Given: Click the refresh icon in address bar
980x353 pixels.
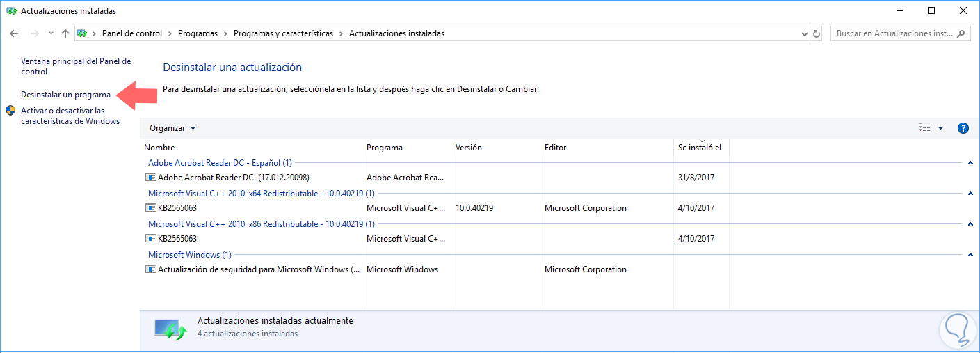Looking at the screenshot, I should coord(817,33).
